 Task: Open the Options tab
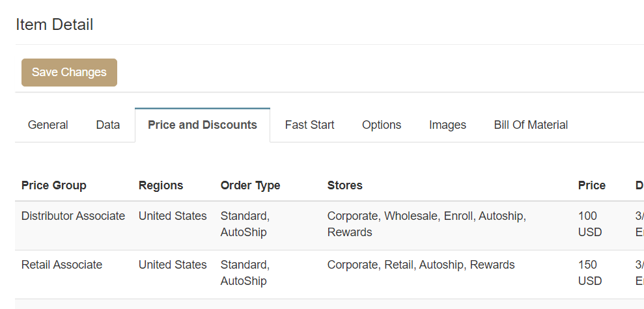click(382, 125)
